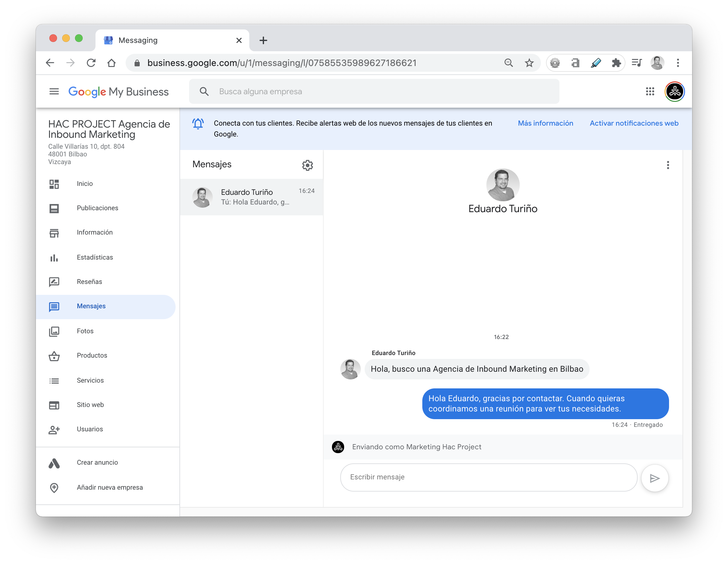Open the hamburger main menu

pos(54,91)
